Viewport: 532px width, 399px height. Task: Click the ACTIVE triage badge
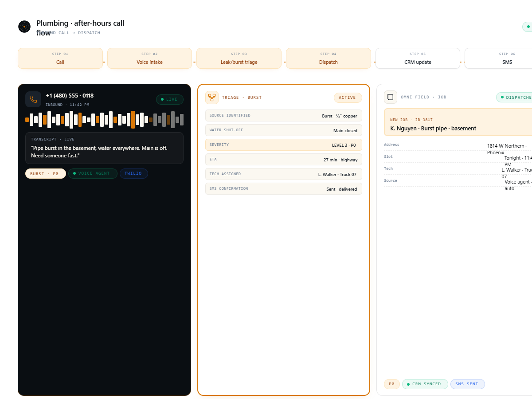click(x=348, y=98)
